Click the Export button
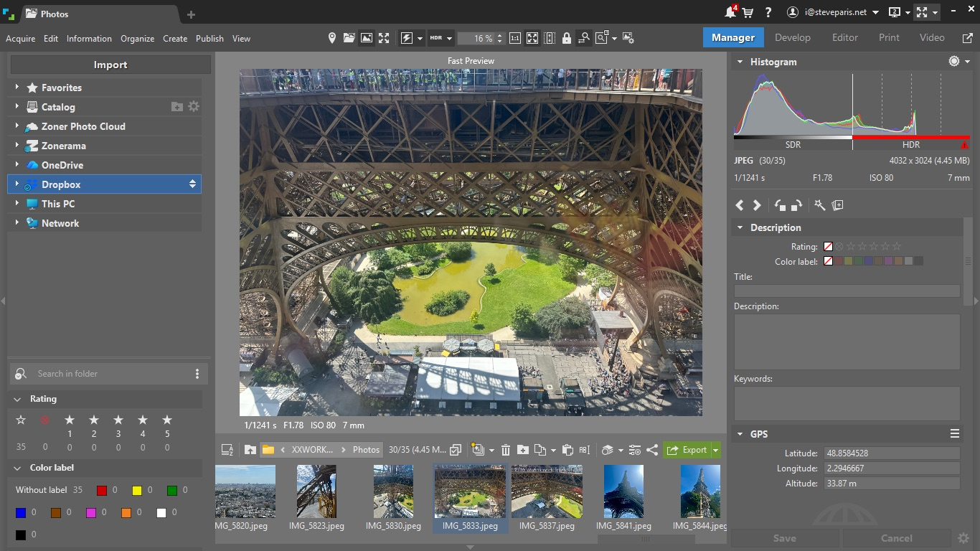This screenshot has width=980, height=551. pyautogui.click(x=687, y=450)
